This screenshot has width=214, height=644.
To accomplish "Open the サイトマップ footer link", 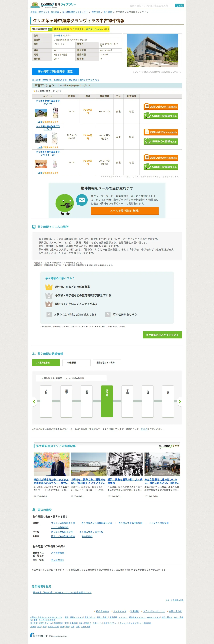I will [120, 611].
